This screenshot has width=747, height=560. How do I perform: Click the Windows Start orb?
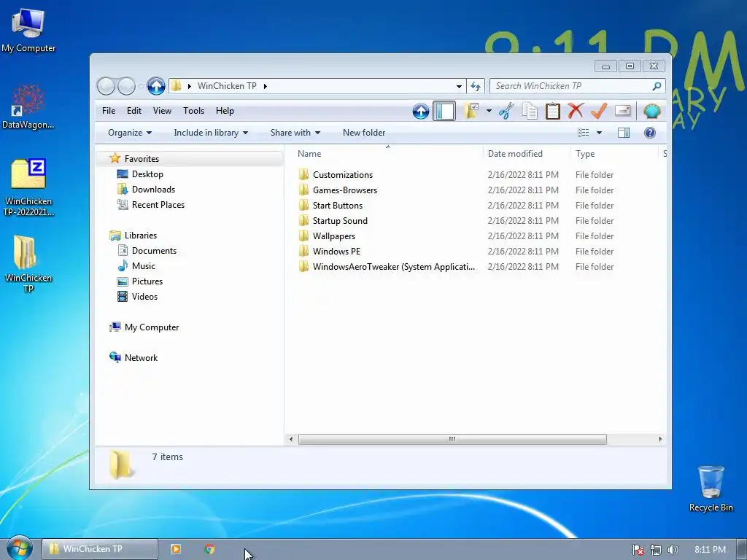pos(20,548)
